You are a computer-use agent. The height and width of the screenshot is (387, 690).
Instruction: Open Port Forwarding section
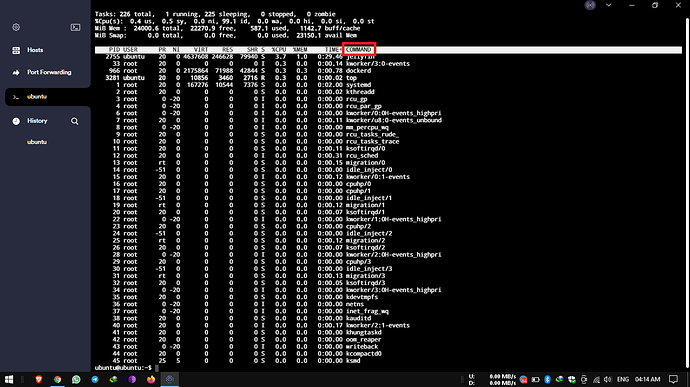[48, 72]
